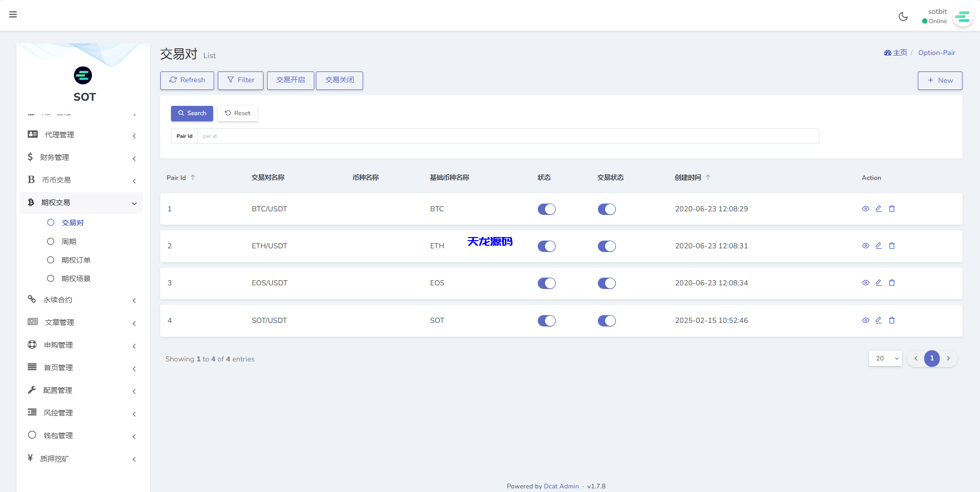Toggle 状态 switch for SOT/USDT
This screenshot has height=492, width=980.
546,321
